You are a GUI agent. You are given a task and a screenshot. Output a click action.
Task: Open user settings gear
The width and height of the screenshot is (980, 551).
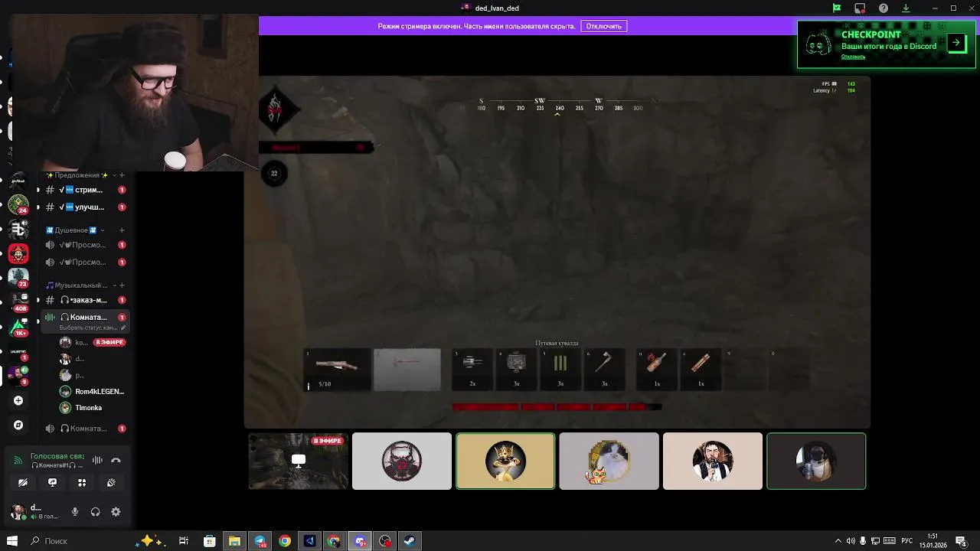click(116, 512)
